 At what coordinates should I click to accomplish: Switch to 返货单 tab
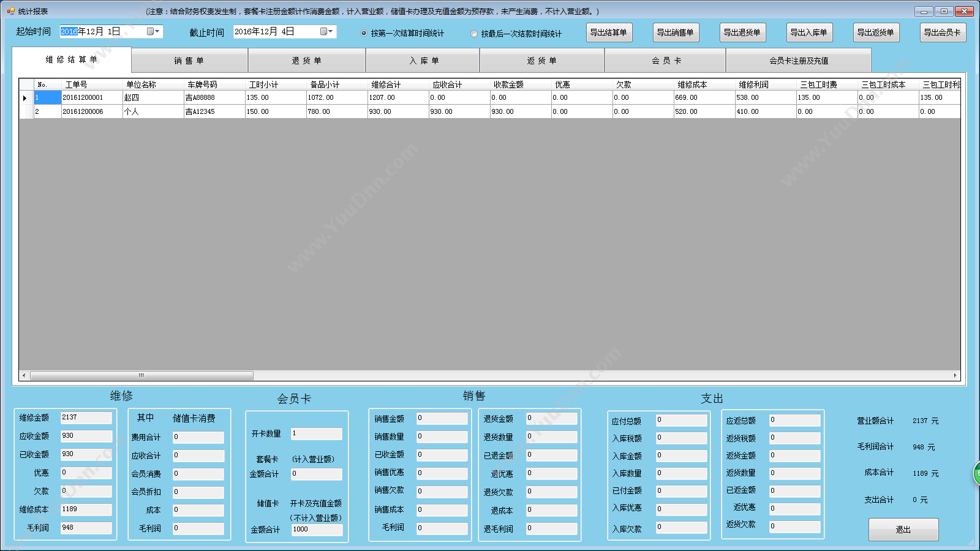pyautogui.click(x=542, y=61)
